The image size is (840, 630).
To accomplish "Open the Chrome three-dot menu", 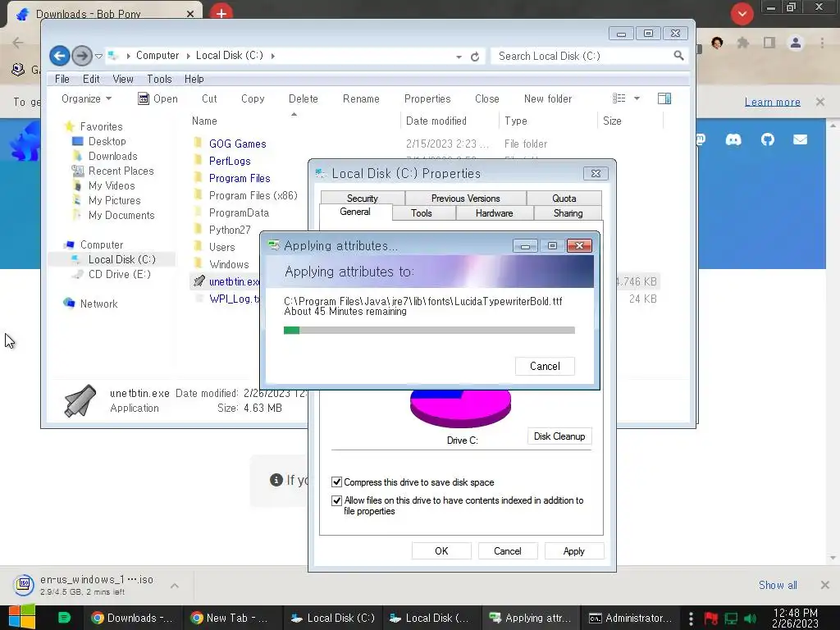I will coord(822,43).
